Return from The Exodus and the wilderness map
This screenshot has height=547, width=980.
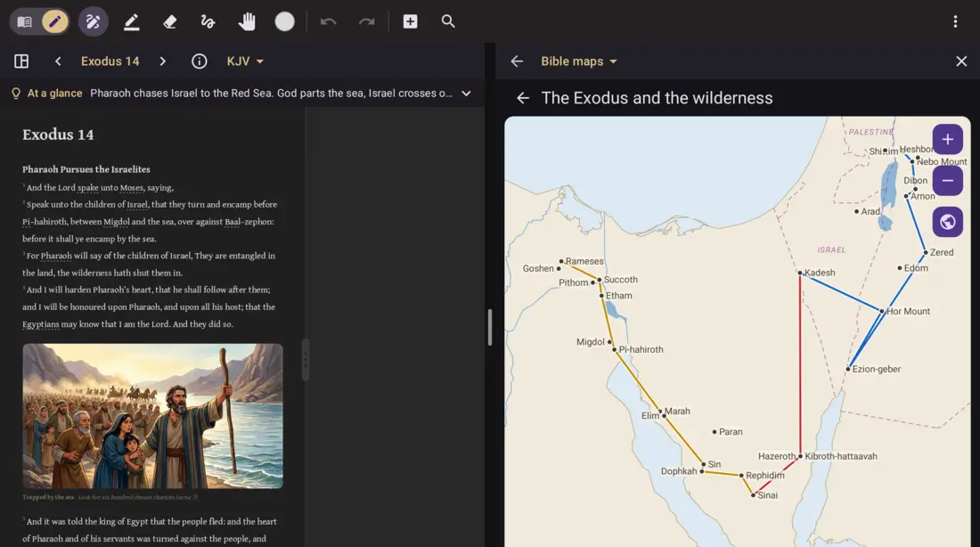coord(523,98)
